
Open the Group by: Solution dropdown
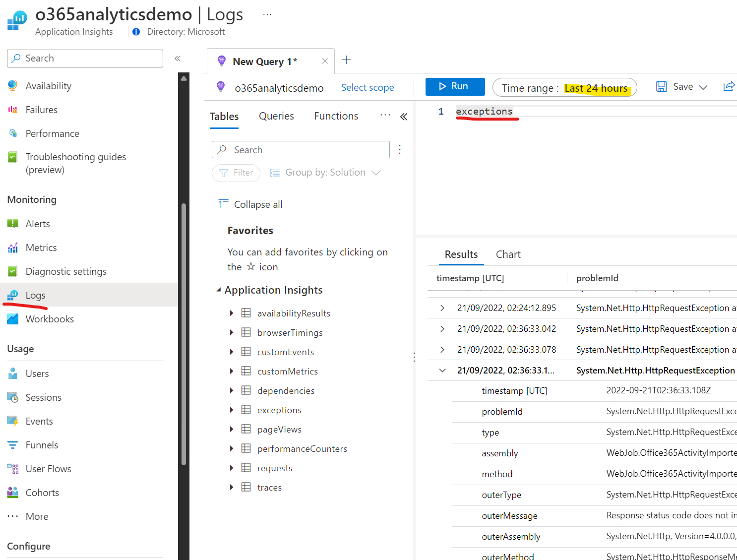click(325, 173)
